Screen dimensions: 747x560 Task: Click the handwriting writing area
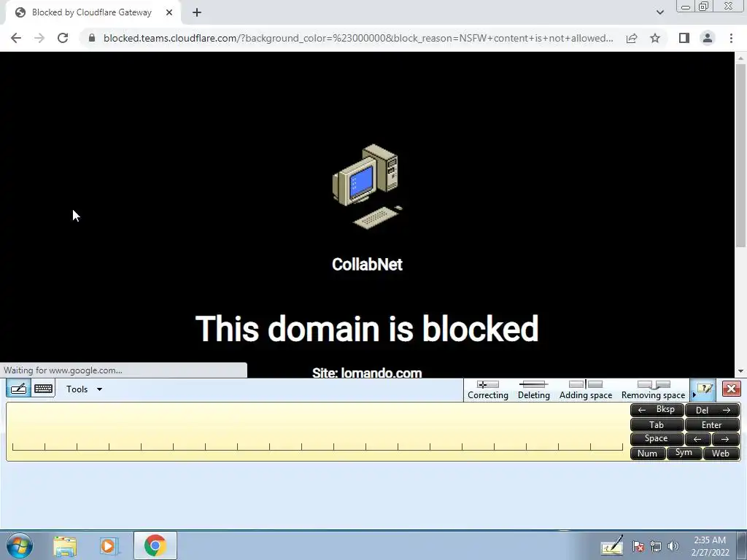tap(317, 432)
